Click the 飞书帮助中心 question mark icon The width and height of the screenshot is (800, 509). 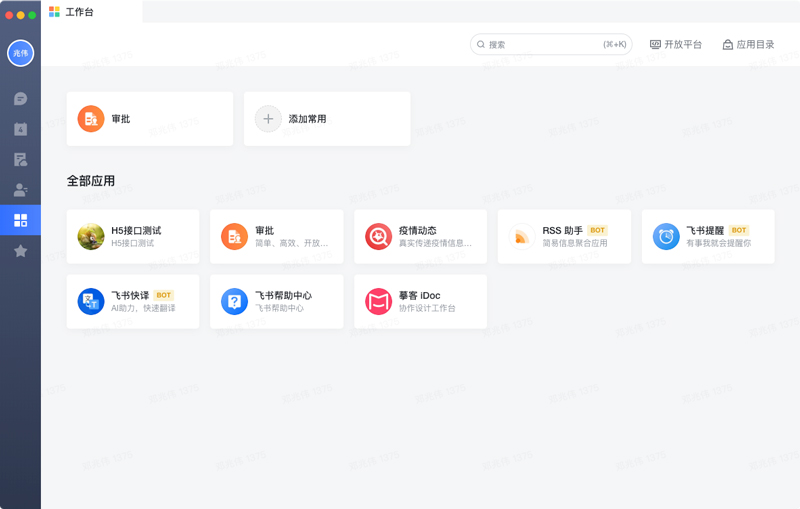pyautogui.click(x=234, y=301)
